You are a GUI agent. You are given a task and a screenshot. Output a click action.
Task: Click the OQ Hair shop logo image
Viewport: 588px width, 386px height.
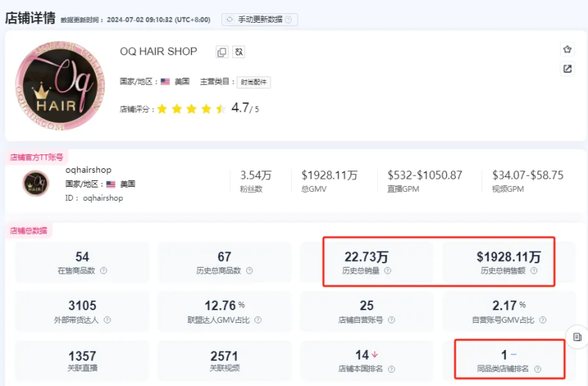[61, 86]
